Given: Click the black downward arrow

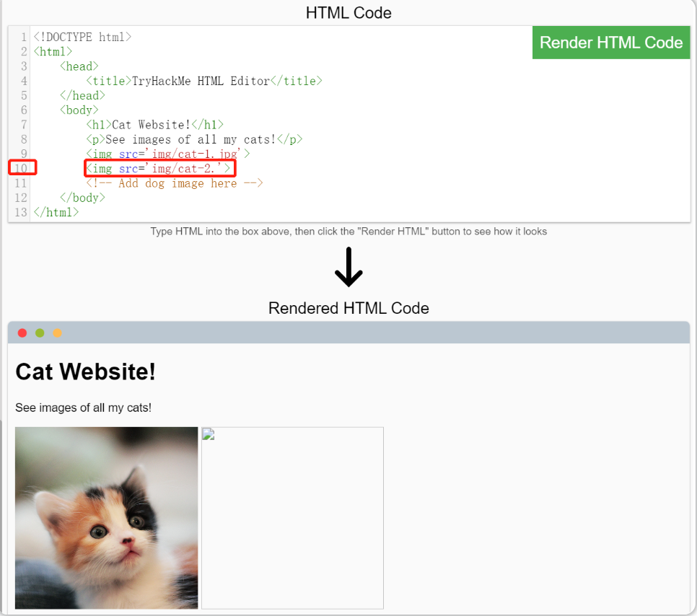Looking at the screenshot, I should [x=348, y=267].
